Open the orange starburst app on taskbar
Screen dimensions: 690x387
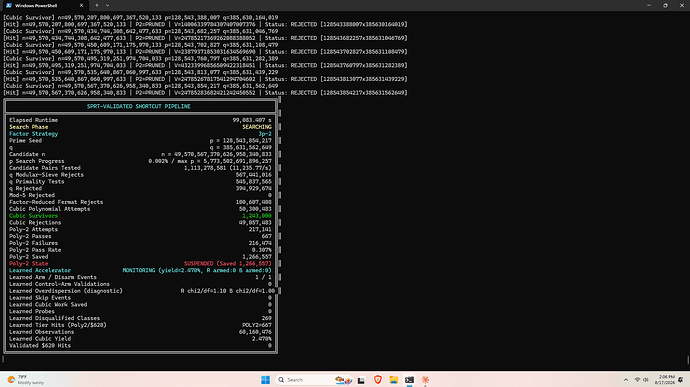coord(425,380)
